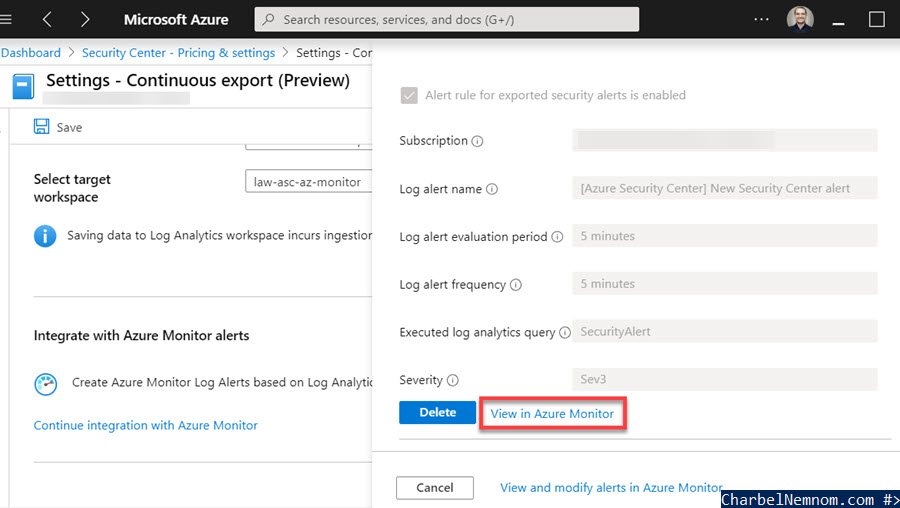
Task: Click the Sev3 severity field
Action: coord(724,379)
